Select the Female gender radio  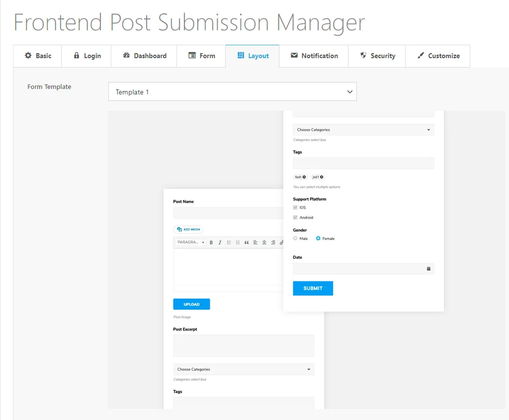tap(318, 238)
